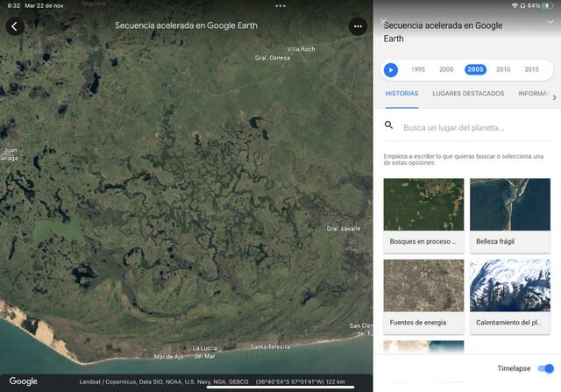Viewport: 561px width, 392px height.
Task: Open the INFORMA… tab
Action: coord(533,94)
